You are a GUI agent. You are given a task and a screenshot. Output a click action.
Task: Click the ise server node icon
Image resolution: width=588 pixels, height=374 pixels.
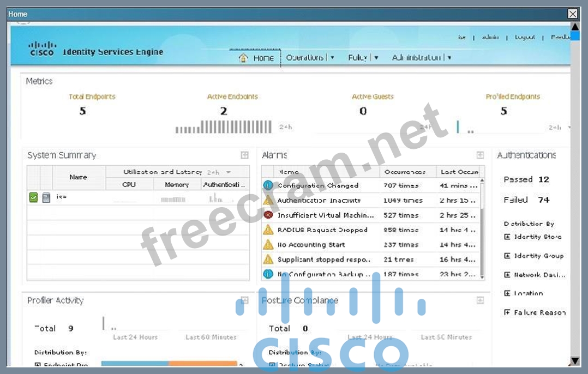[46, 197]
